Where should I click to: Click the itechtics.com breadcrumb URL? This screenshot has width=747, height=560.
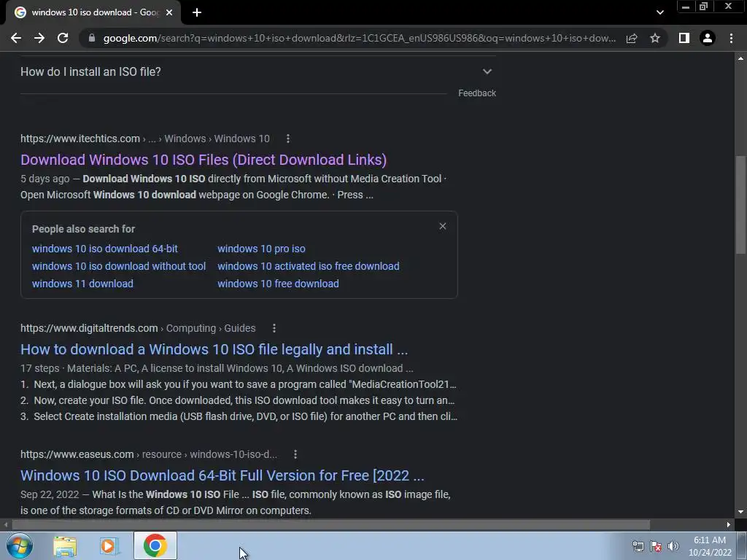pyautogui.click(x=145, y=139)
